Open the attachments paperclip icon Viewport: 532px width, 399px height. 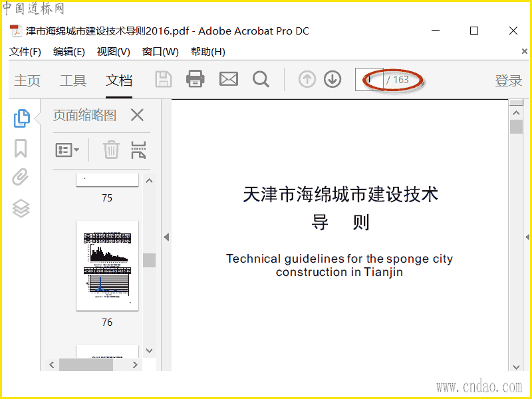(21, 177)
